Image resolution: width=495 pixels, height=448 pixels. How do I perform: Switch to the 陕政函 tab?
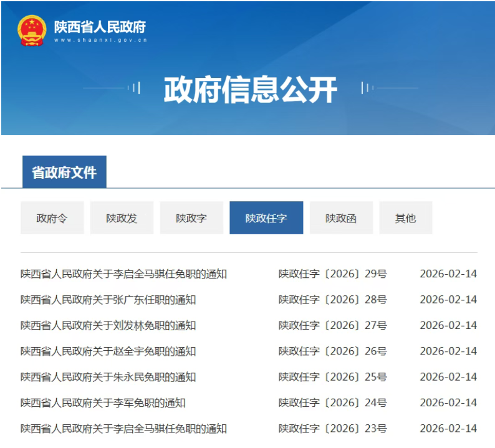click(x=341, y=218)
